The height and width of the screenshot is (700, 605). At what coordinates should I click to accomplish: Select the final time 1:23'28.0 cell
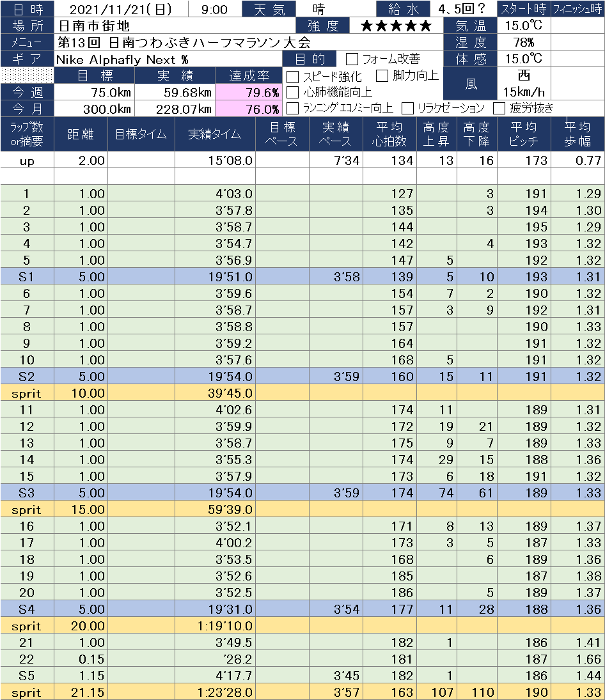click(215, 692)
